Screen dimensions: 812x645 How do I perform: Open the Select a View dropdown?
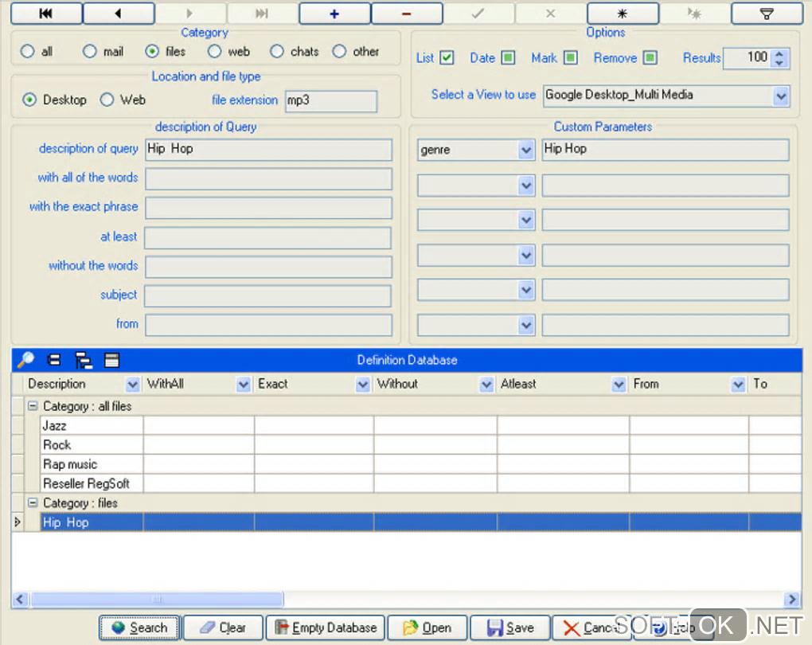pos(780,96)
